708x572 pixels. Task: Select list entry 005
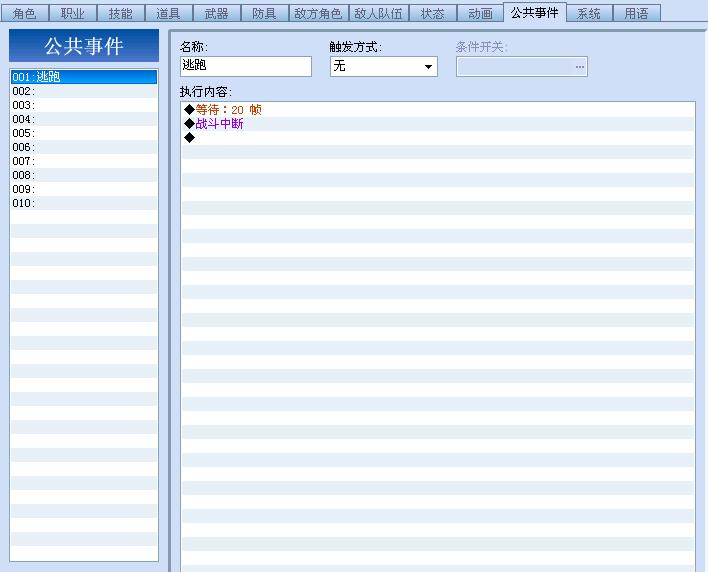[84, 133]
